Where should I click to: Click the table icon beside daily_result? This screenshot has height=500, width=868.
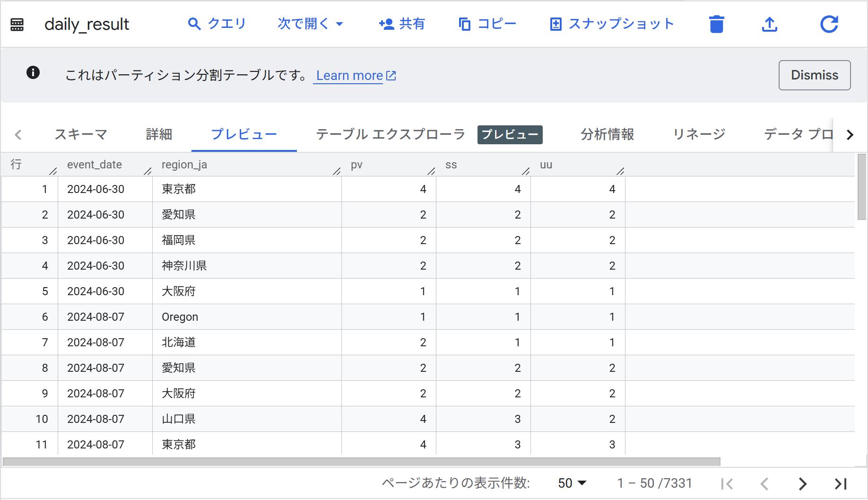click(x=17, y=24)
